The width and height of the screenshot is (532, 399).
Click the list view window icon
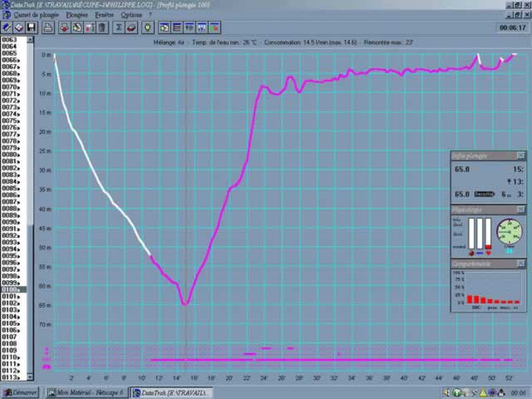coord(177,27)
